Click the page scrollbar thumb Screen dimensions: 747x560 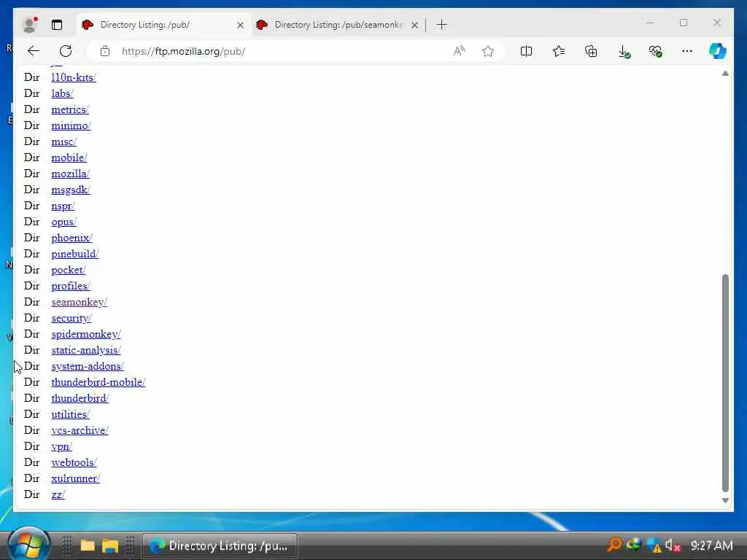725,383
